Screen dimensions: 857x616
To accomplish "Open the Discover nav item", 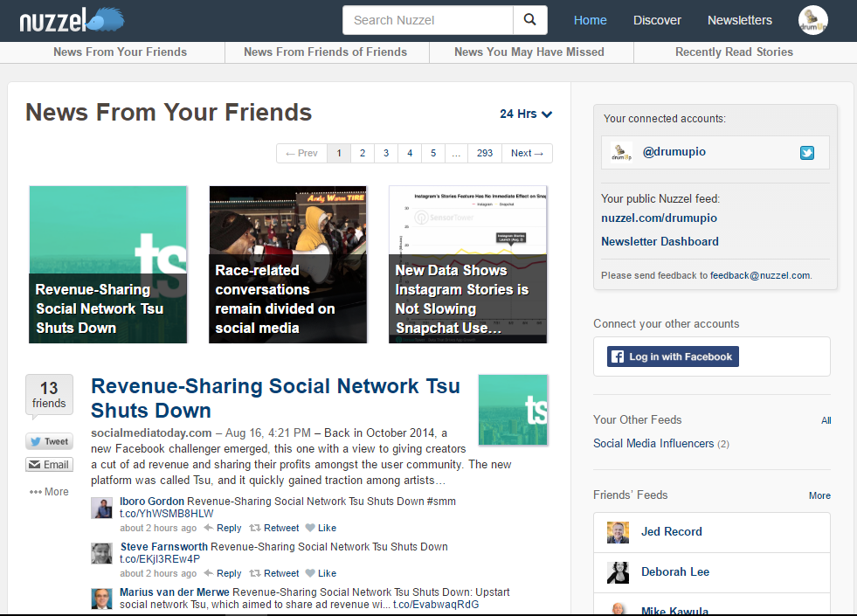I will click(657, 20).
